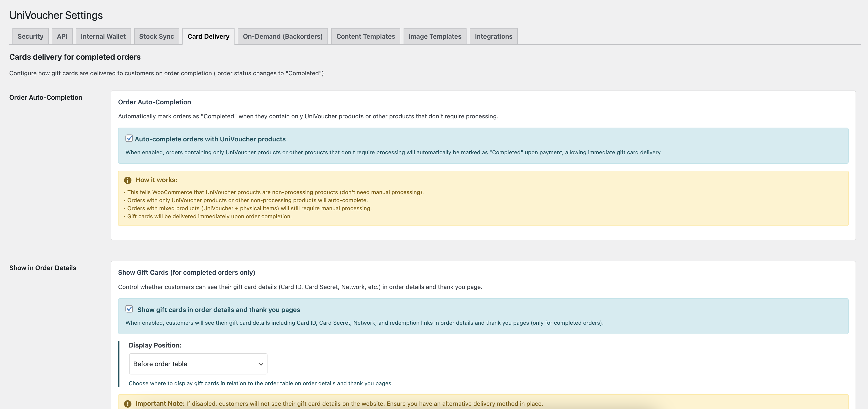Click the Show gift cards in order details label

pyautogui.click(x=218, y=310)
